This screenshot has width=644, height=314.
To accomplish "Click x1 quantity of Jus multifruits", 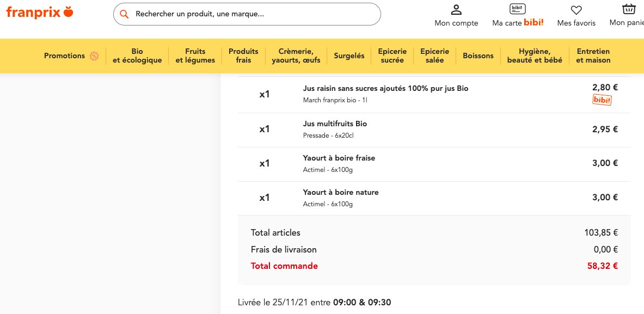I will coord(265,129).
